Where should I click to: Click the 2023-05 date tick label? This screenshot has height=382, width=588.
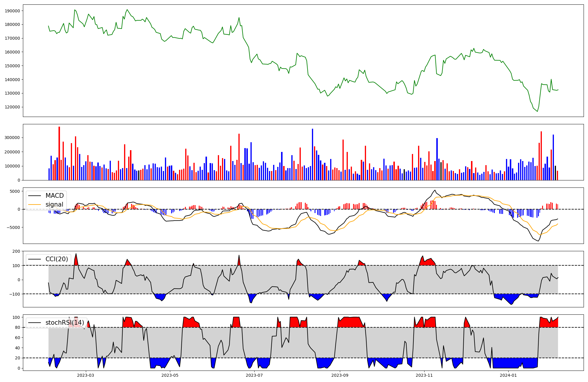[x=170, y=375]
